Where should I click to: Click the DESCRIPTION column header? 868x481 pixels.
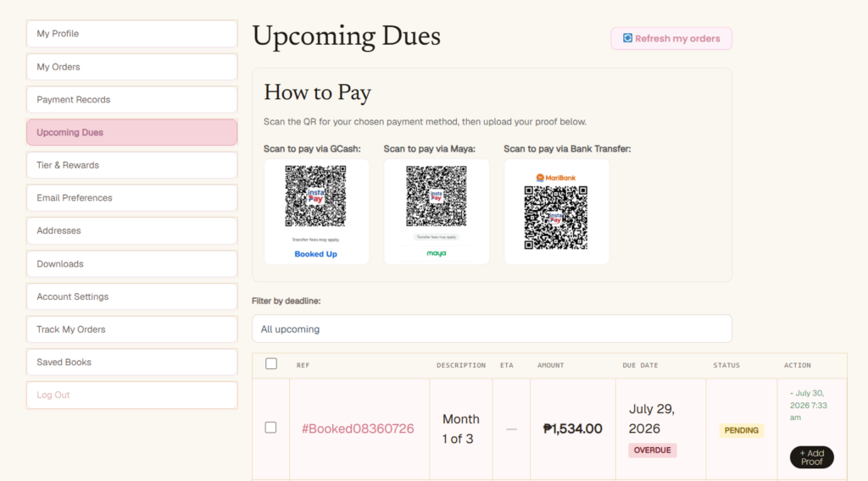(460, 366)
